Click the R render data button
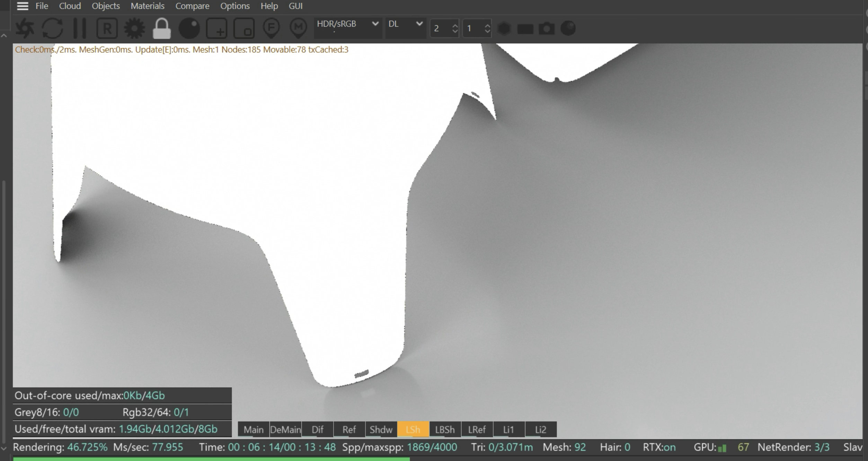The height and width of the screenshot is (461, 868). 107,28
